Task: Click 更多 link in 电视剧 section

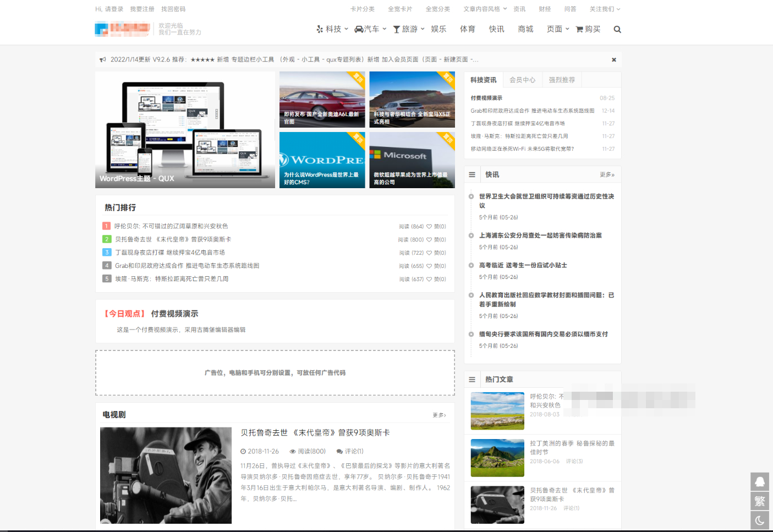Action: click(x=439, y=415)
